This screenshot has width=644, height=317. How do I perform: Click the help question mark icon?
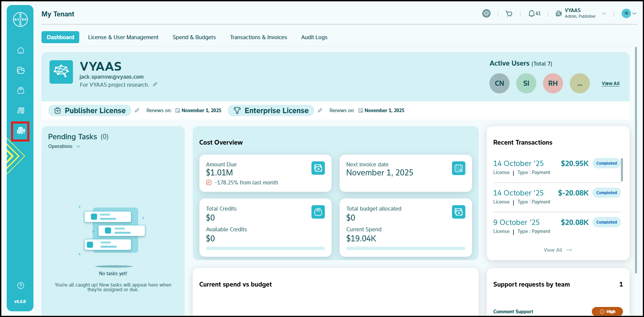[21, 286]
